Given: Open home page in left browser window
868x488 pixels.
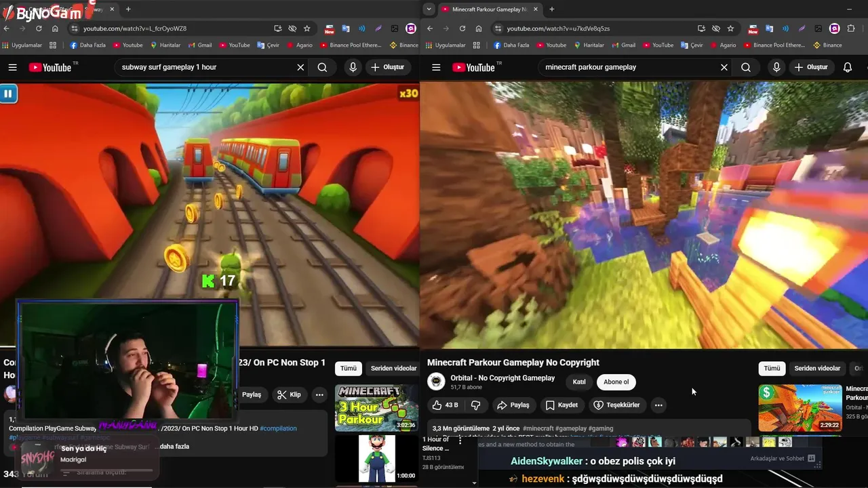Looking at the screenshot, I should tap(55, 28).
